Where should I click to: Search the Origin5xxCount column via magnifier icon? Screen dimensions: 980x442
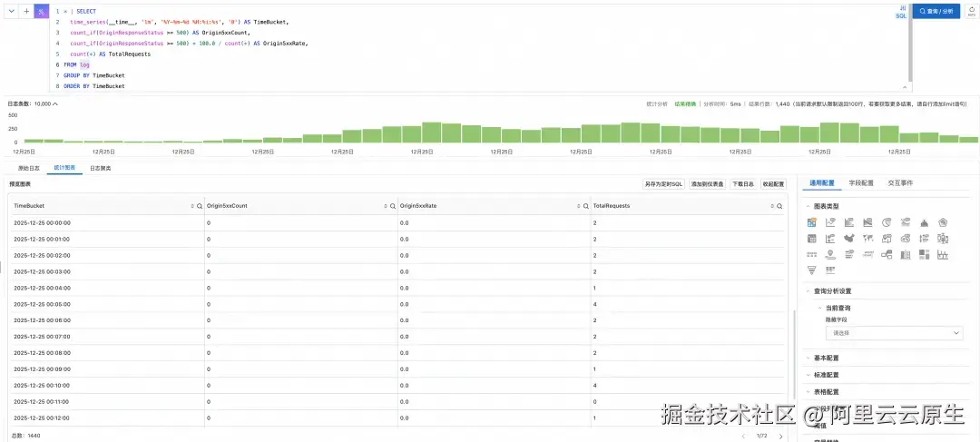[393, 206]
